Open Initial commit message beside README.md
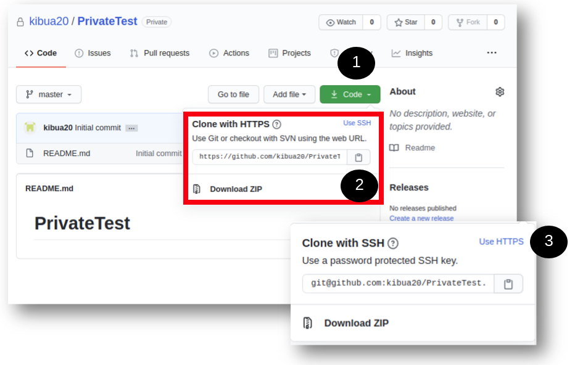Image resolution: width=588 pixels, height=365 pixels. tap(158, 154)
